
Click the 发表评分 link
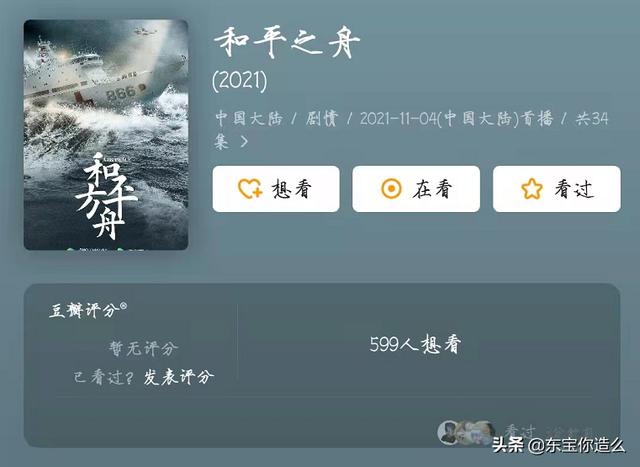click(x=178, y=377)
